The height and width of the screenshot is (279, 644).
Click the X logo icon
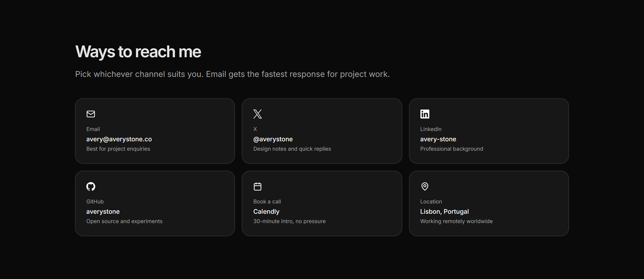(258, 114)
